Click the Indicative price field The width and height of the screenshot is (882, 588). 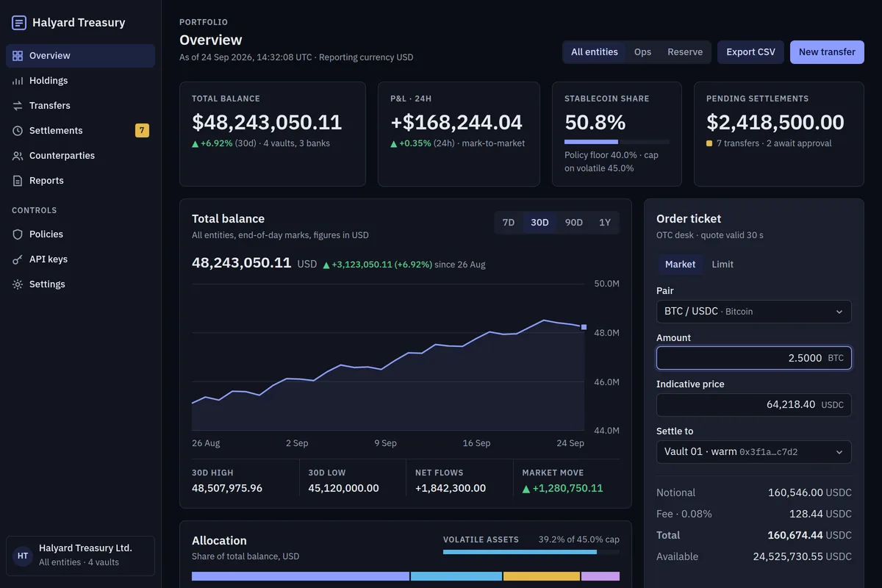coord(754,405)
